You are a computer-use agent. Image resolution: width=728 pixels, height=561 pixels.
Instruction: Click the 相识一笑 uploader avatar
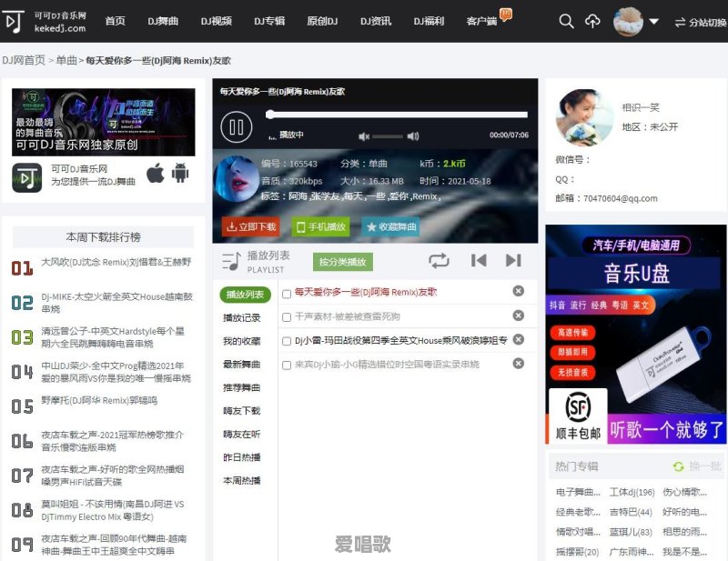click(584, 118)
